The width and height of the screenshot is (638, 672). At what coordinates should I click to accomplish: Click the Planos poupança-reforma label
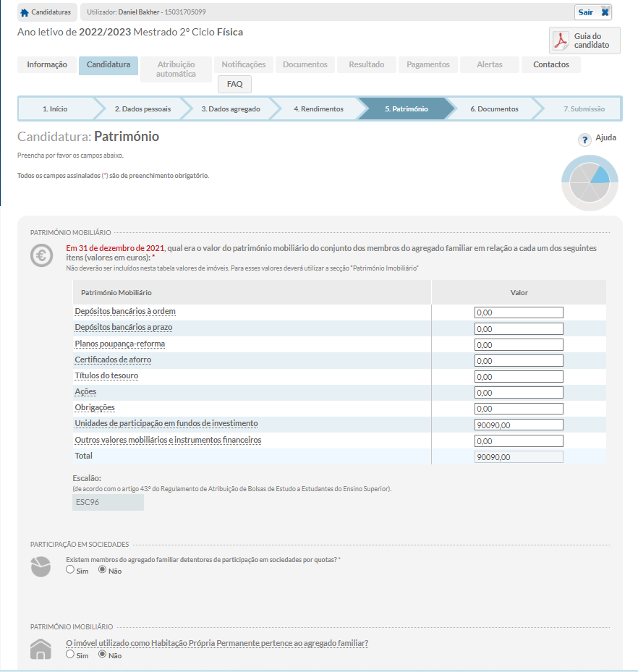click(x=119, y=344)
